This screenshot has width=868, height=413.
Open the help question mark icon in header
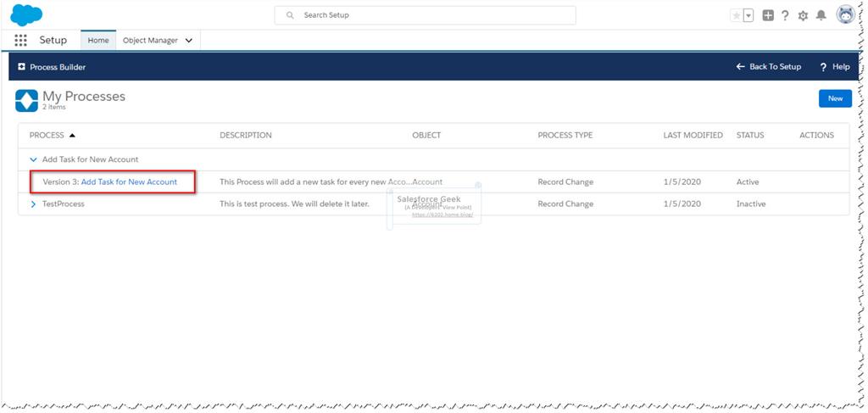(785, 15)
